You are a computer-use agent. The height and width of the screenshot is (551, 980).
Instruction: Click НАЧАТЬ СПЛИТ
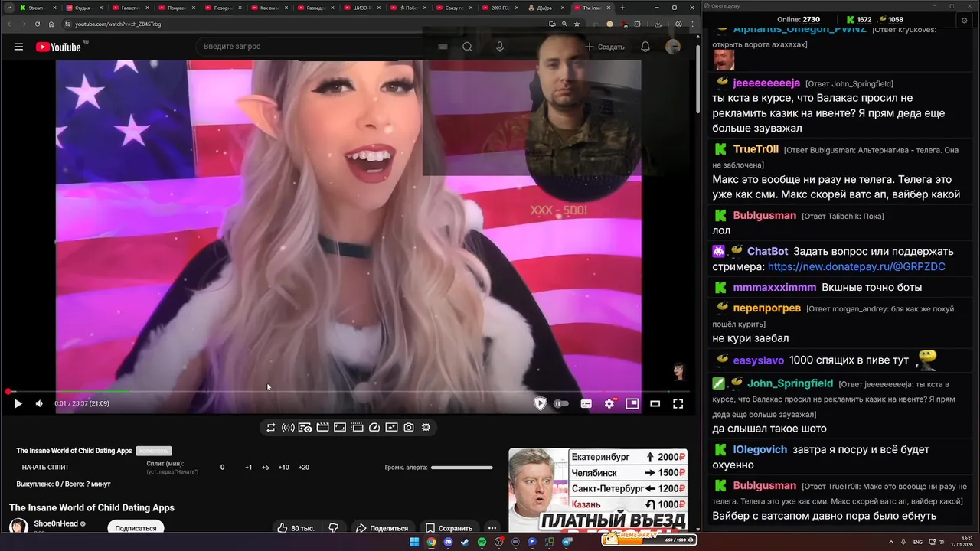(x=45, y=467)
